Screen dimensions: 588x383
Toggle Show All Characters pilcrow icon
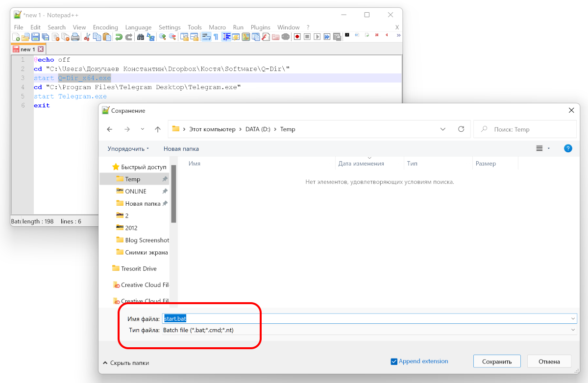pos(216,37)
